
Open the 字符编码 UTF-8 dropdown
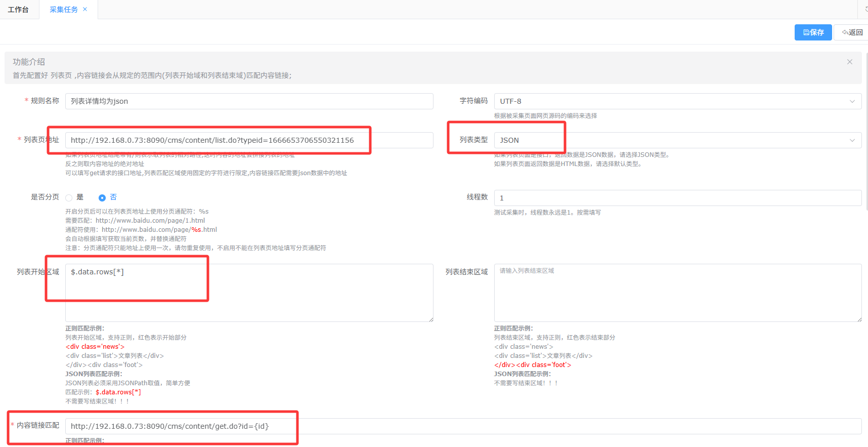point(673,101)
